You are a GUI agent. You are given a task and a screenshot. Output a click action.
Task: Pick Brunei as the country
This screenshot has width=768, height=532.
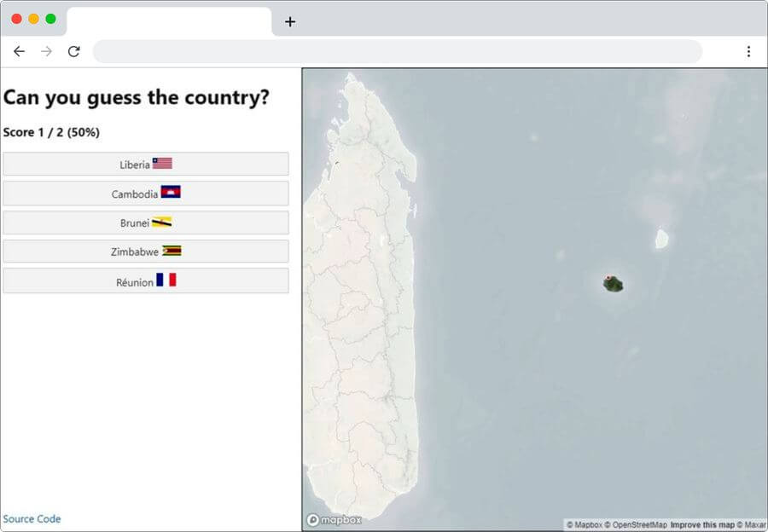click(x=146, y=223)
